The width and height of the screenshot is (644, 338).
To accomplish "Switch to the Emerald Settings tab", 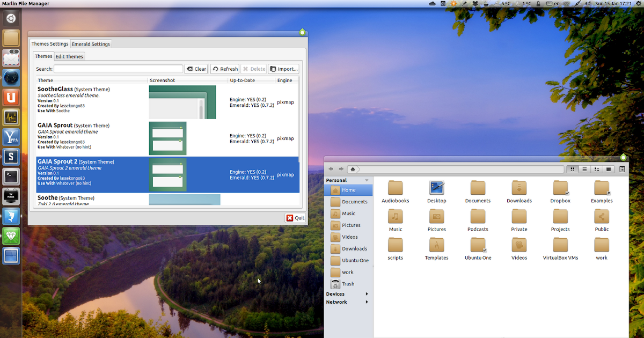I will 90,44.
